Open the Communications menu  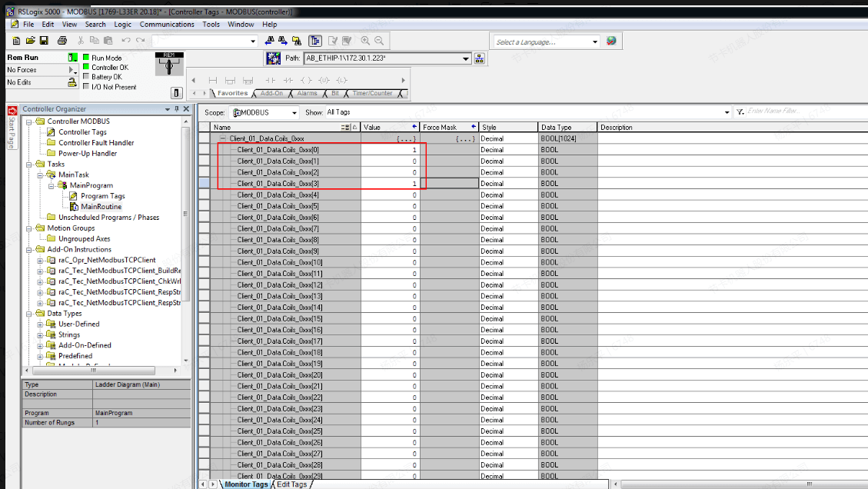(167, 24)
